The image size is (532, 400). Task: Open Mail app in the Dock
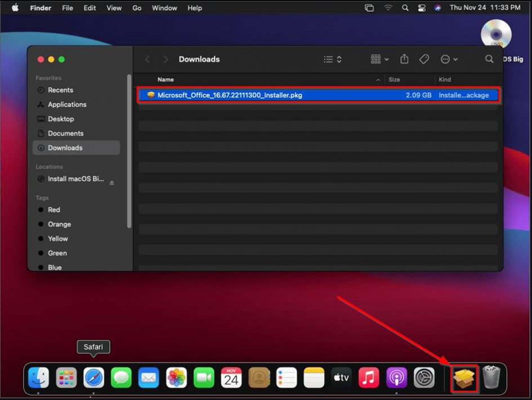(149, 377)
